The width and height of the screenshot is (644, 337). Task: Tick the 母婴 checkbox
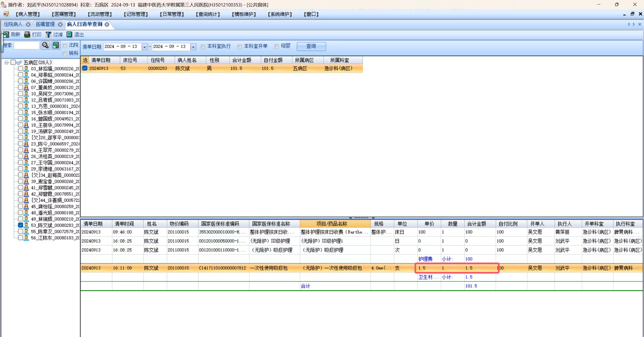[276, 47]
